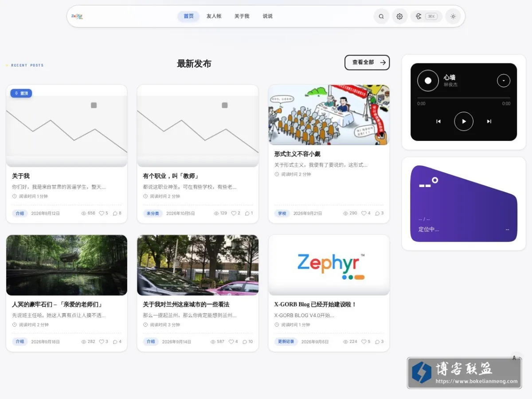Open the 关于我 nav item
This screenshot has width=532, height=399.
coord(242,16)
